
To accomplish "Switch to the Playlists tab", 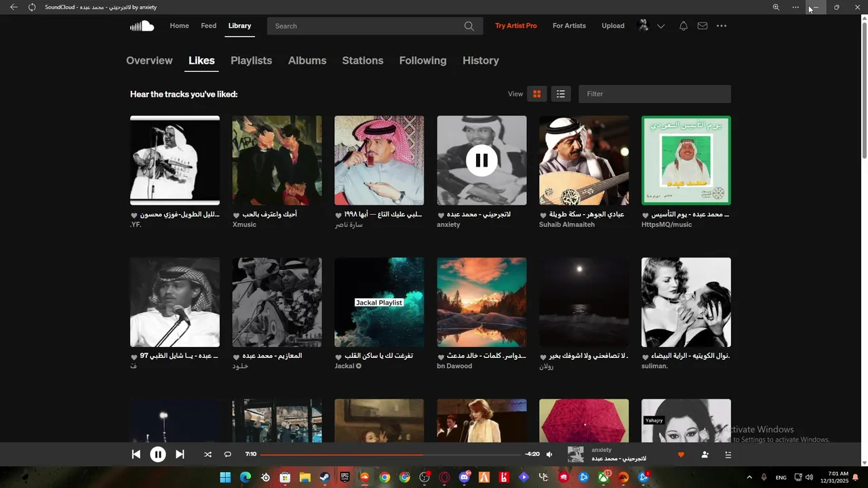I will [251, 60].
